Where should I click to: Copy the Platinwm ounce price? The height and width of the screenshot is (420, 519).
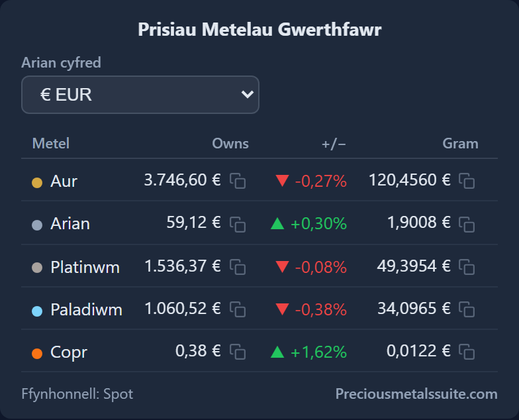(238, 267)
